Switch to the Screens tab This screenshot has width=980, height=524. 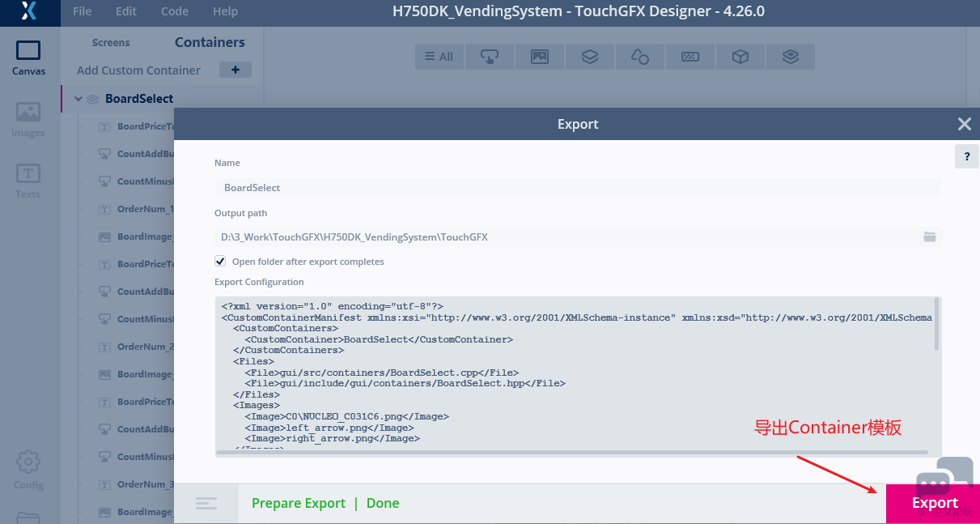111,42
